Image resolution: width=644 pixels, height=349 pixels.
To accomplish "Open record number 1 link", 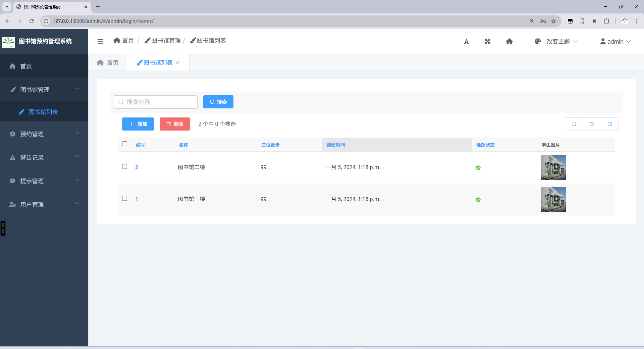I will tap(137, 199).
